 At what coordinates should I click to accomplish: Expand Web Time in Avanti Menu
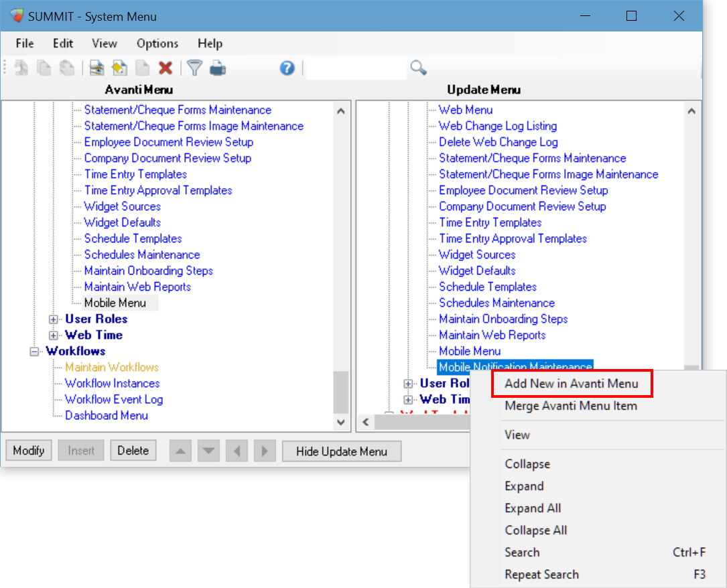pos(54,336)
